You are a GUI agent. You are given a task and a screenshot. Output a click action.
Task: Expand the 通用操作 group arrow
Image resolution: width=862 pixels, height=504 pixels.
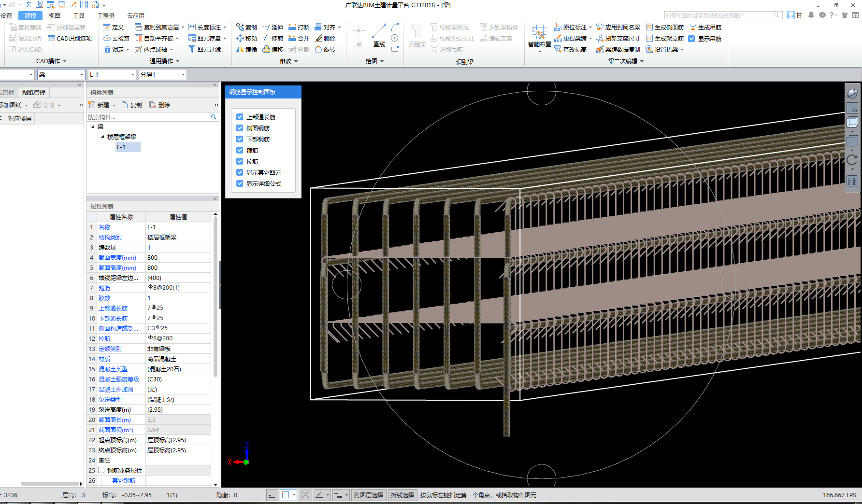pyautogui.click(x=177, y=61)
